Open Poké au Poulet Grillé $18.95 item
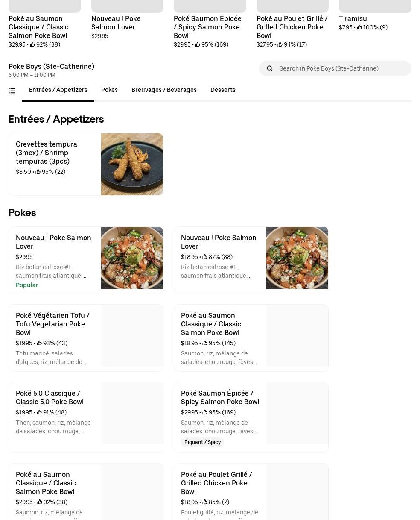420x520 pixels. 216,483
